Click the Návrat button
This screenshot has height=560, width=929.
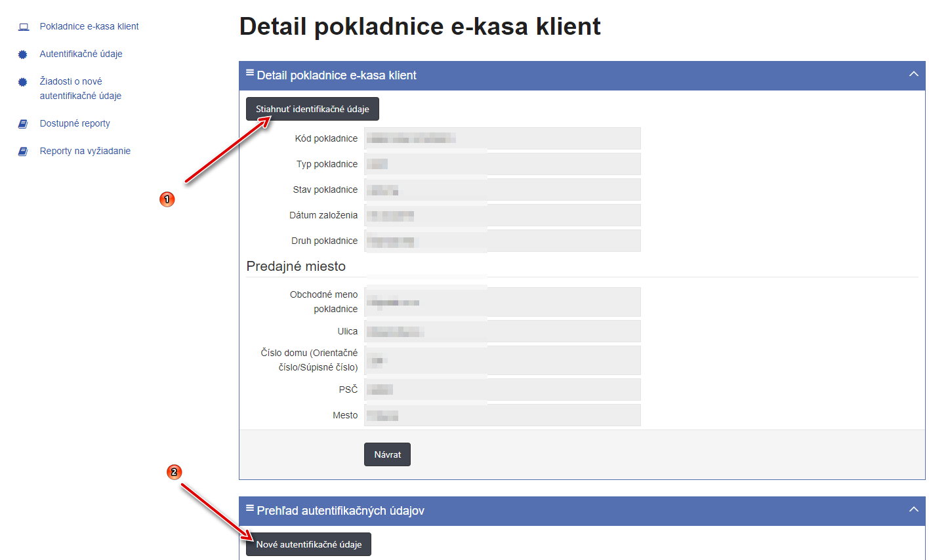387,454
